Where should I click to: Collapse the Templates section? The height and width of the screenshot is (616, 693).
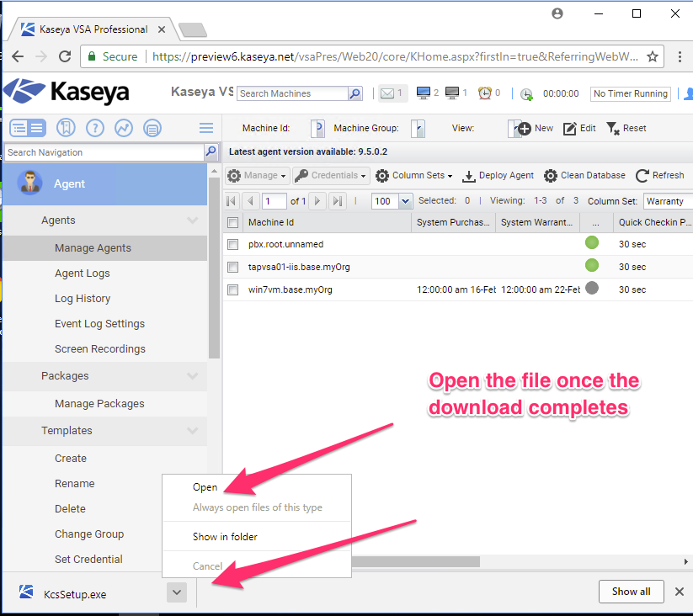coord(192,431)
